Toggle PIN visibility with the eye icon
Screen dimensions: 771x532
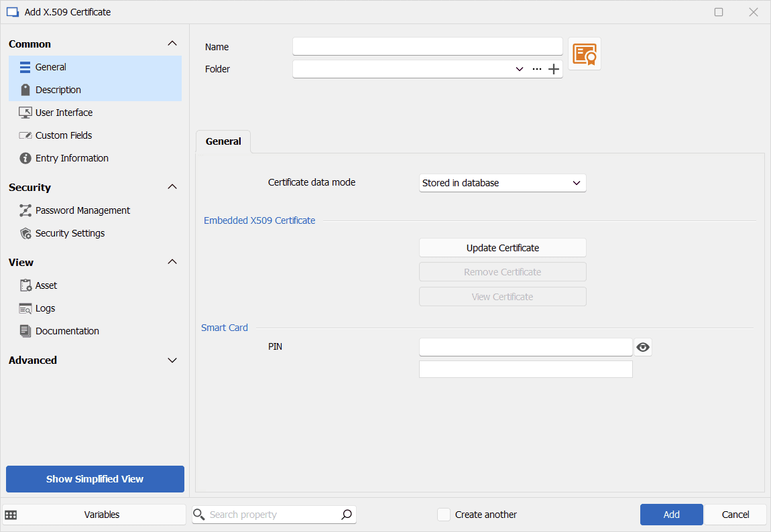pyautogui.click(x=642, y=346)
